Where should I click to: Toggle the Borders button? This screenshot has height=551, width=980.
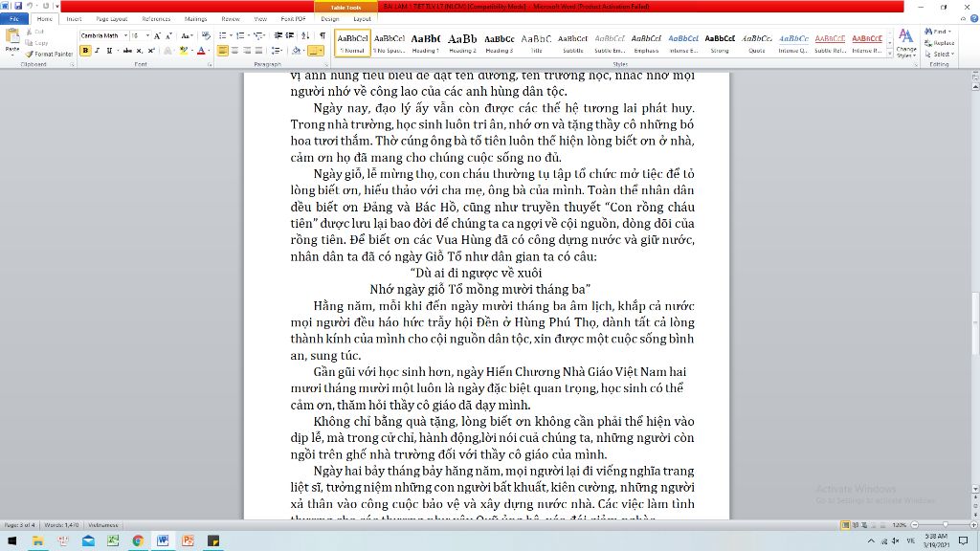tap(315, 51)
